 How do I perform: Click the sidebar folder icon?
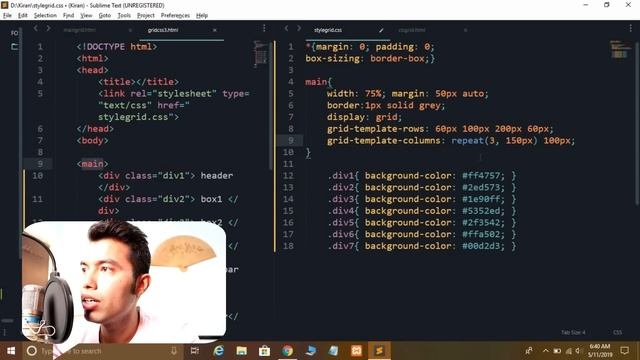(x=15, y=47)
